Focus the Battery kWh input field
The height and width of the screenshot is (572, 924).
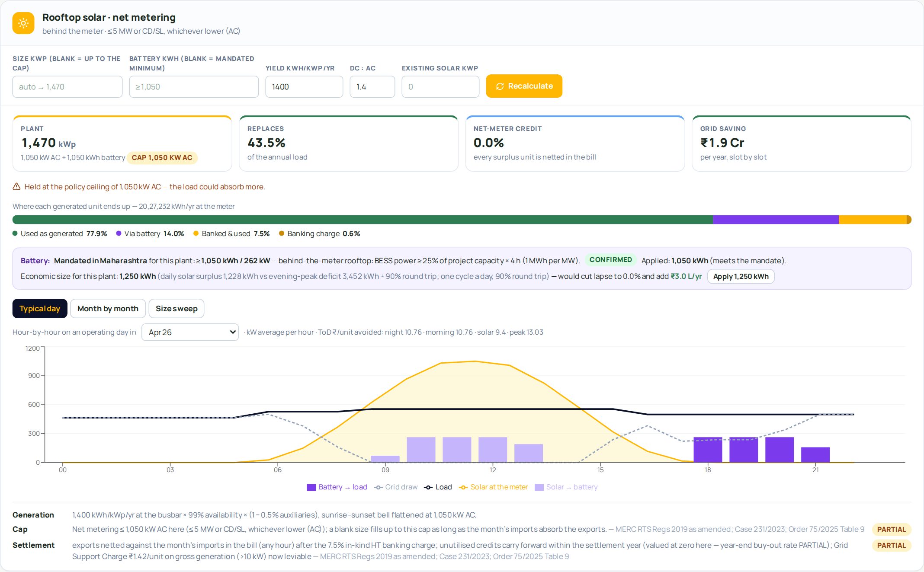[194, 87]
